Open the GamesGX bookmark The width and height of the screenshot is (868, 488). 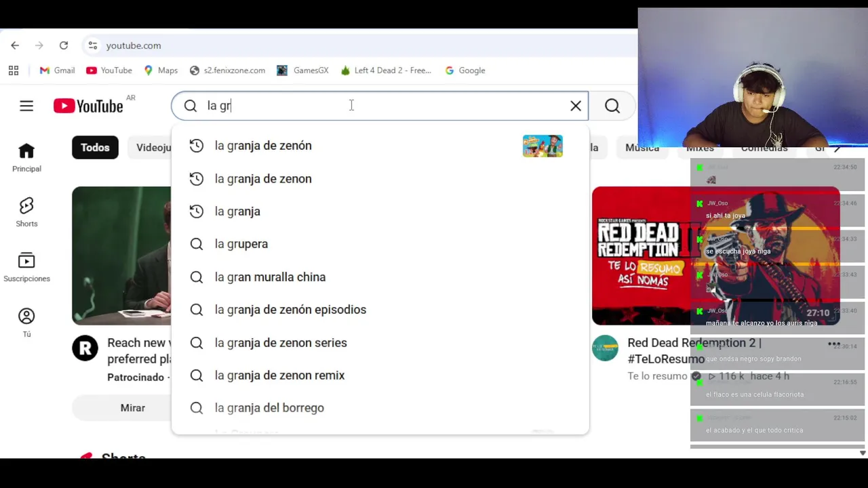click(302, 70)
